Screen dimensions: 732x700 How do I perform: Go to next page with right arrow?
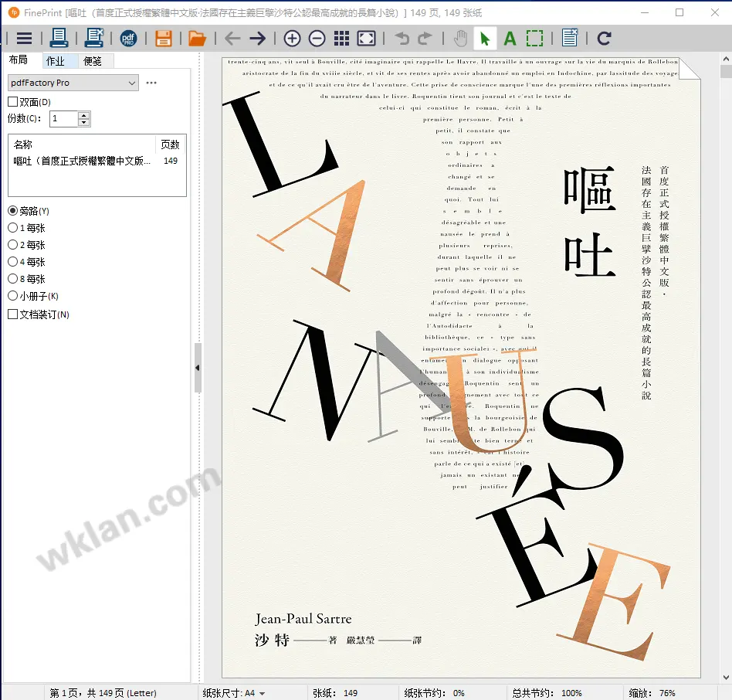[x=257, y=39]
